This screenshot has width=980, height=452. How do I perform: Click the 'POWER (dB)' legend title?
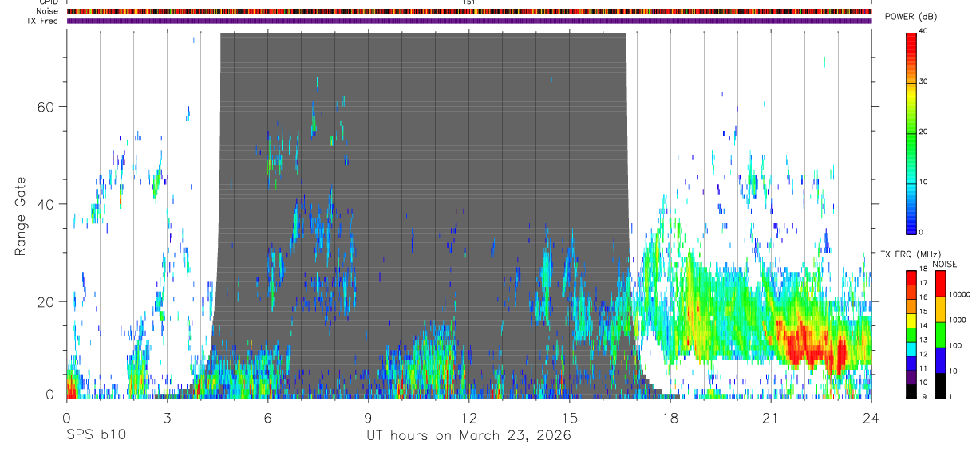click(911, 16)
